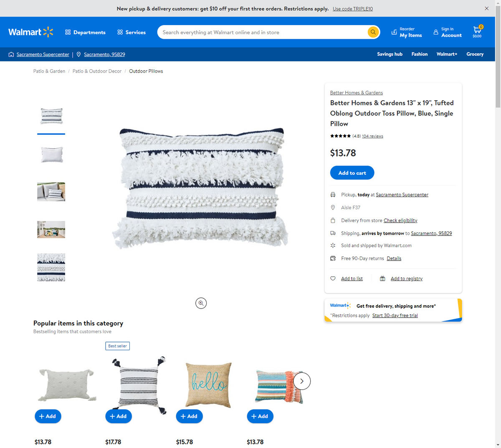
Task: Click the search everything at Walmart field
Action: pos(264,32)
